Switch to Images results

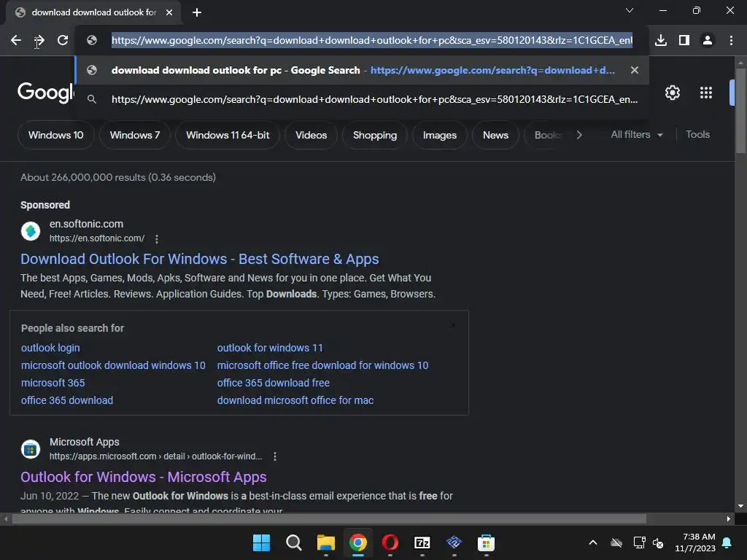tap(440, 135)
